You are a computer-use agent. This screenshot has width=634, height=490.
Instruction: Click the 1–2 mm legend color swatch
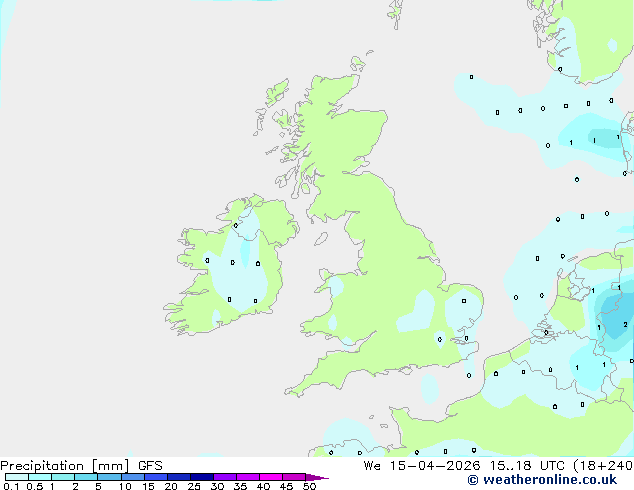(x=63, y=477)
